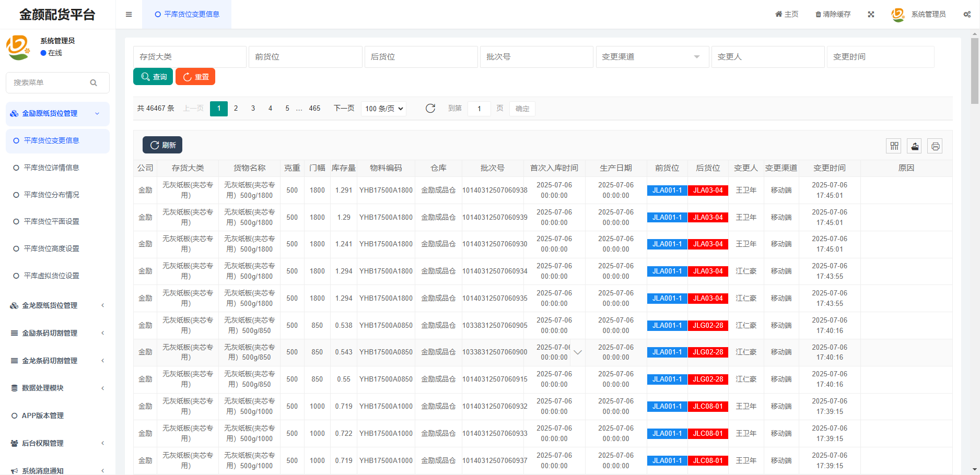Open 平库货位详情信息 menu item
980x475 pixels.
[x=51, y=168]
